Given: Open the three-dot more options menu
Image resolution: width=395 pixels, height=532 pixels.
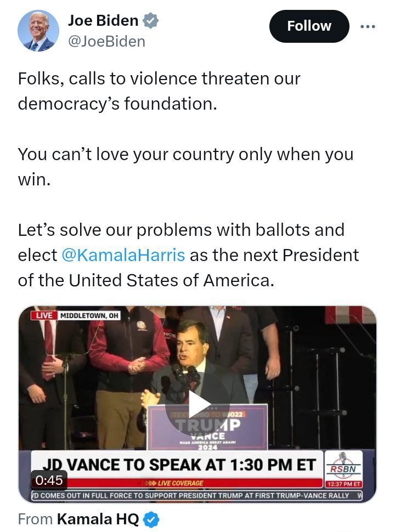Looking at the screenshot, I should (368, 26).
